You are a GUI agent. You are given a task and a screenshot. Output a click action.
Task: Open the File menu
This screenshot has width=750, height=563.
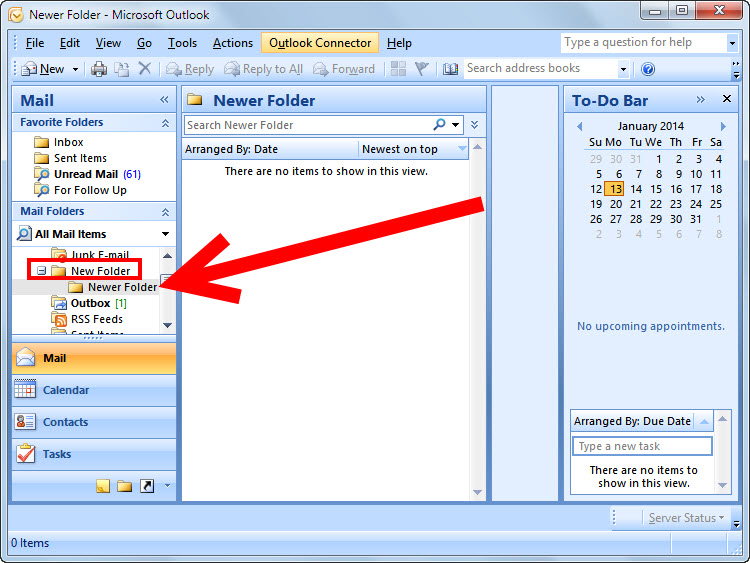(34, 43)
